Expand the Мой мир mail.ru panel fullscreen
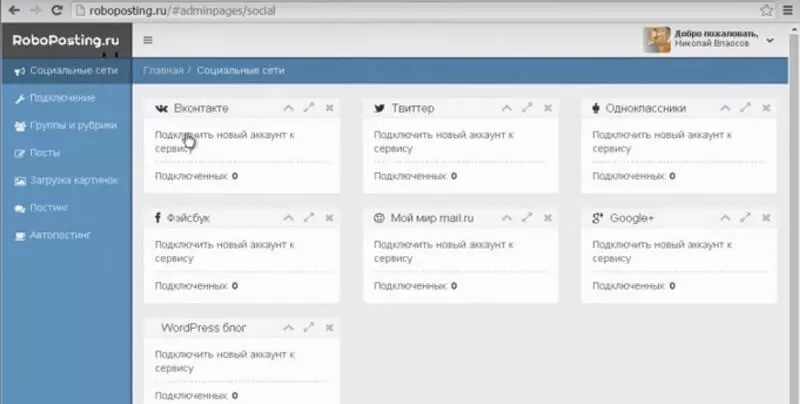Screen dimensions: 800x404 (528, 217)
